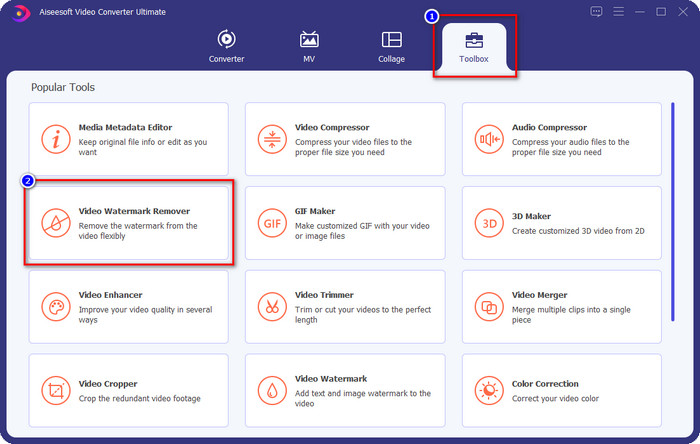This screenshot has height=444, width=700.
Task: Click the Video Merger icon
Action: [x=488, y=306]
